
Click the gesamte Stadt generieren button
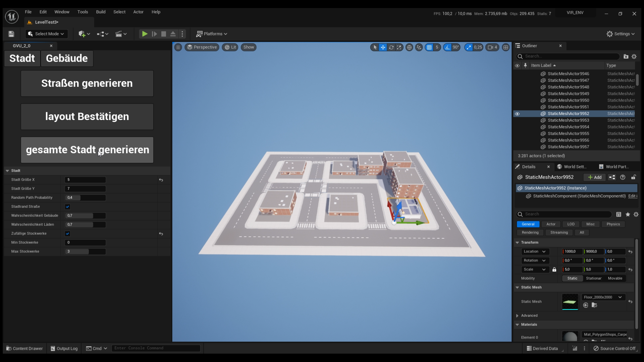tap(87, 150)
